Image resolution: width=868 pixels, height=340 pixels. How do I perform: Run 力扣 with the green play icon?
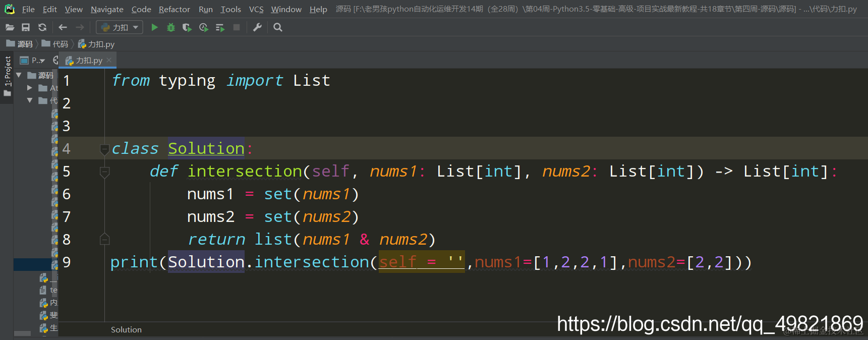[x=155, y=27]
